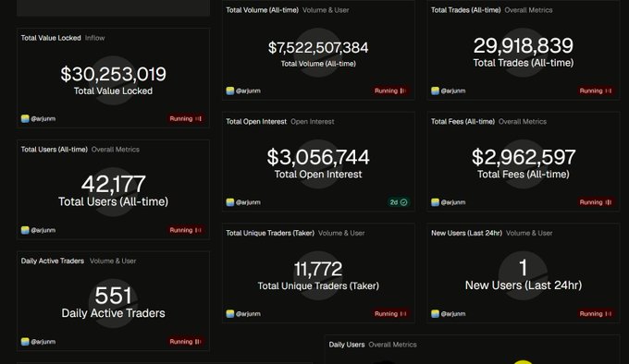629x364 pixels.
Task: Click the Running badge on Total Fees card
Action: click(596, 202)
